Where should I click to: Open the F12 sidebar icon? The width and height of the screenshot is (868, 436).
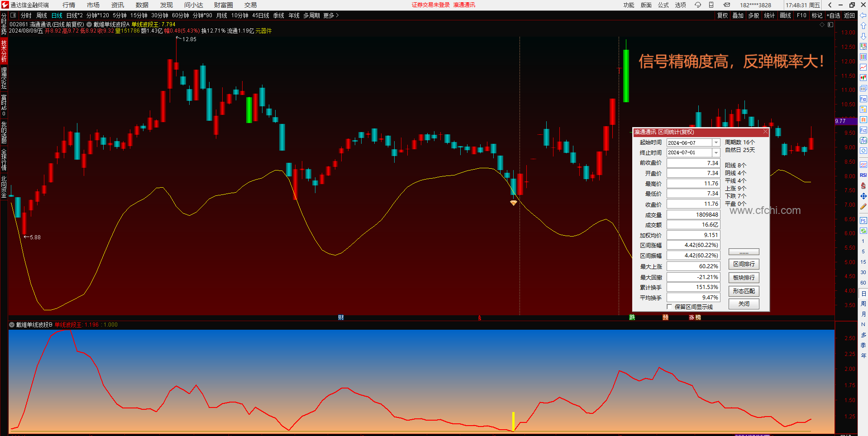[863, 130]
